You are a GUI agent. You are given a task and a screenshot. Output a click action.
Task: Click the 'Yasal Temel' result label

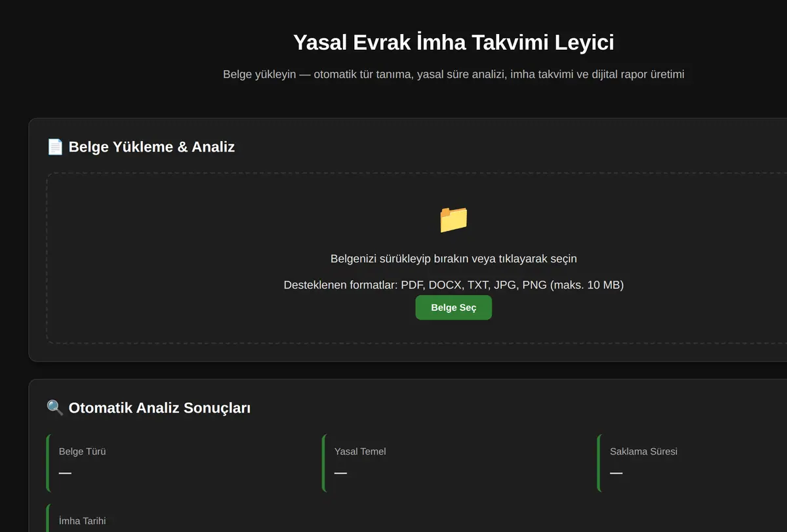click(360, 451)
